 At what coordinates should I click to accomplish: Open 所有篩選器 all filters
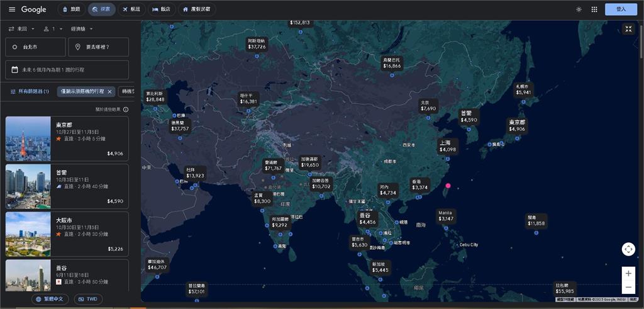point(30,91)
